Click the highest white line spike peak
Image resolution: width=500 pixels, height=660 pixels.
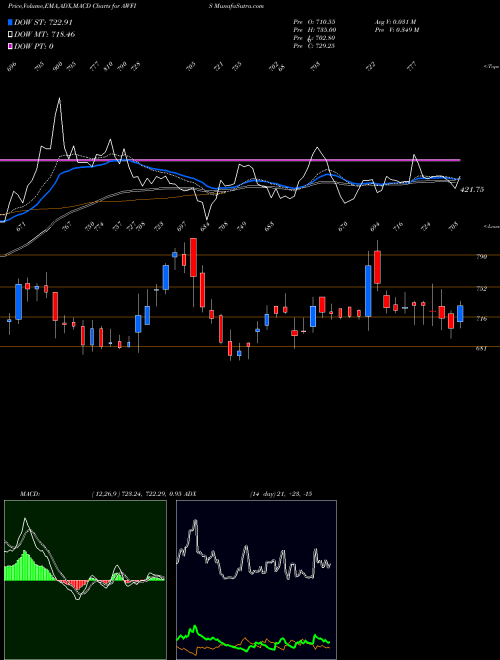click(59, 99)
